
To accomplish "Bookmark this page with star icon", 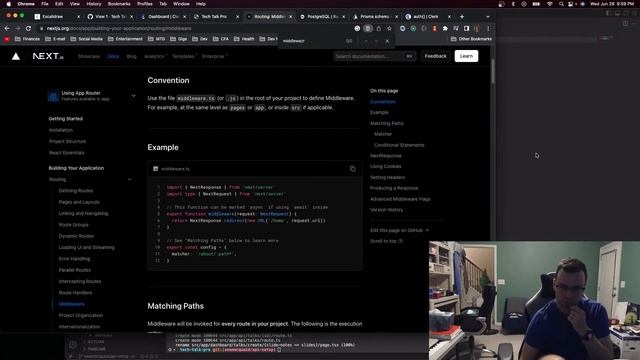I will (x=389, y=29).
